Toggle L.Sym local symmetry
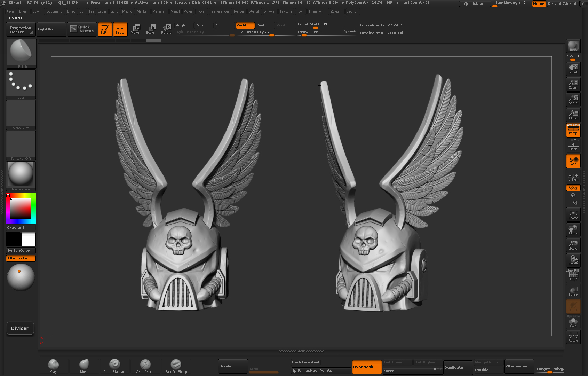588x376 pixels. point(573,177)
